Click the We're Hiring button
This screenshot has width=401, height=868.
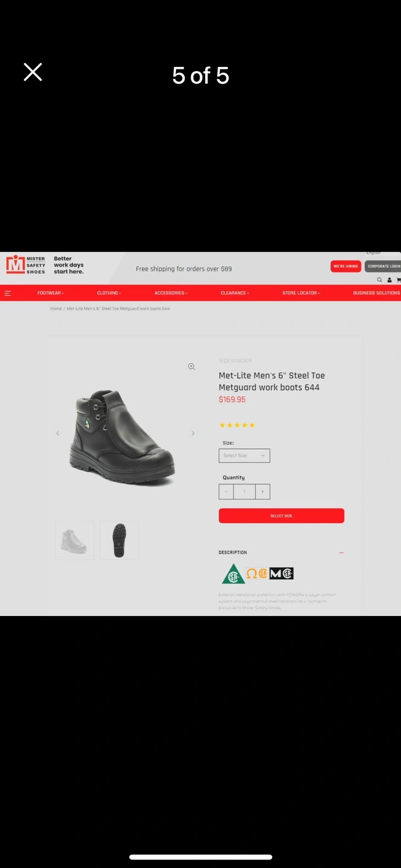pos(346,266)
